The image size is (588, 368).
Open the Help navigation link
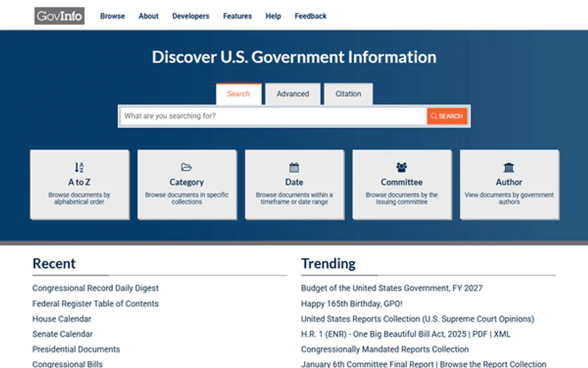point(273,16)
